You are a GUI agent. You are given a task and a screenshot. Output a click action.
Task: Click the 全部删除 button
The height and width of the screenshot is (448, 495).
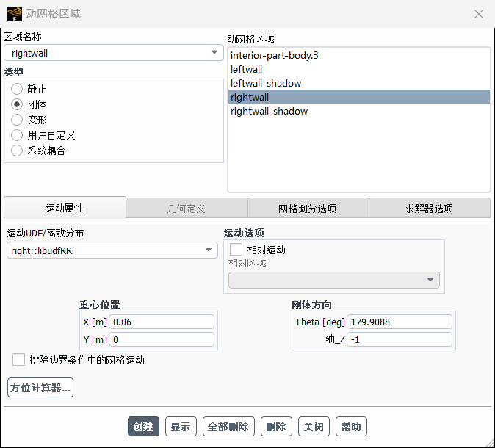228,427
